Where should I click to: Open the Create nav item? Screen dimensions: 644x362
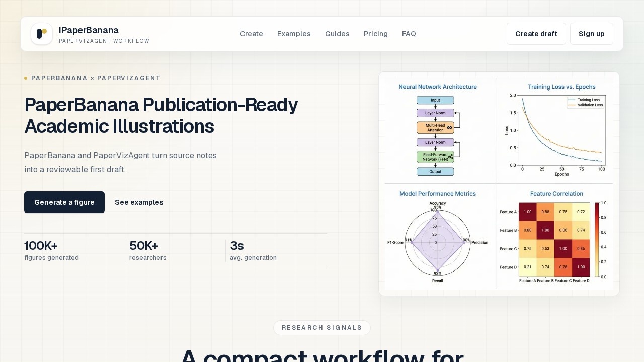tap(252, 34)
